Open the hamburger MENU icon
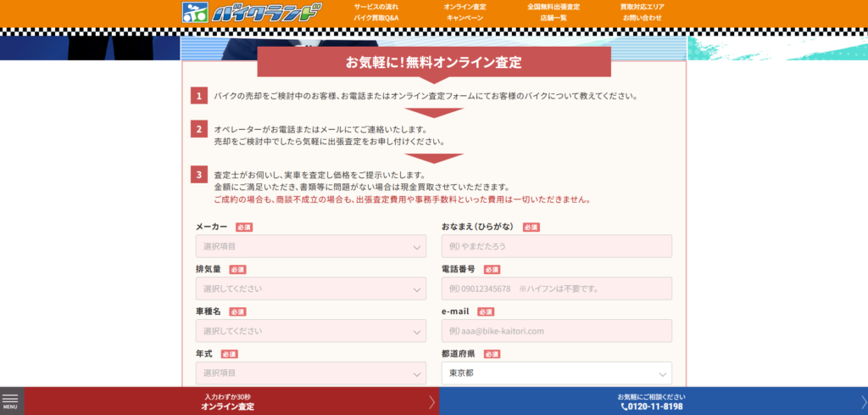 click(10, 401)
